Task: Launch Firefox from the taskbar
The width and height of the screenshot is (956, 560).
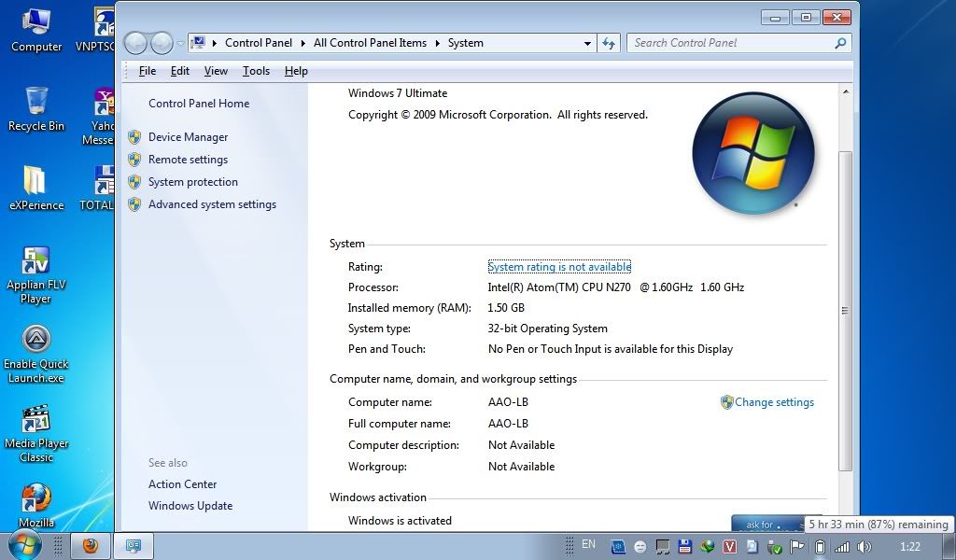Action: click(91, 546)
